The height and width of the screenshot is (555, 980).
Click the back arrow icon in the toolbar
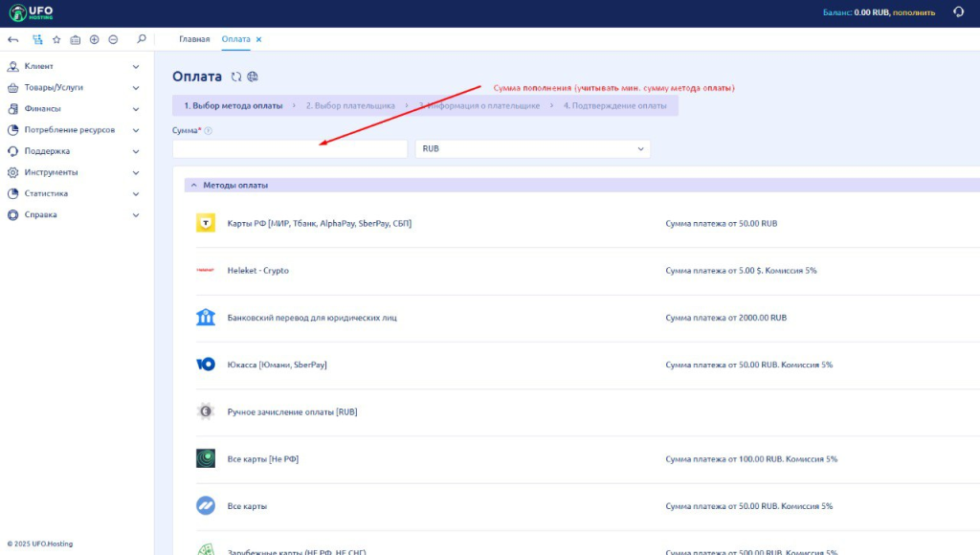[x=13, y=39]
